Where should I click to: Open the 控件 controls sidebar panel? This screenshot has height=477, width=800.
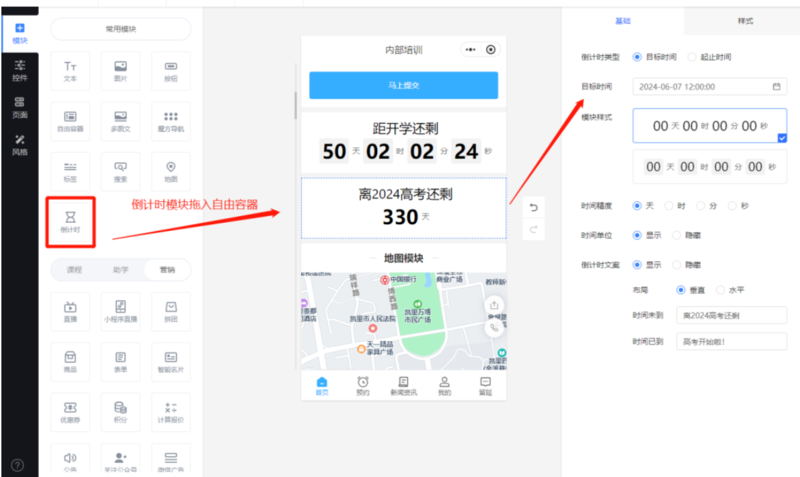coord(20,70)
